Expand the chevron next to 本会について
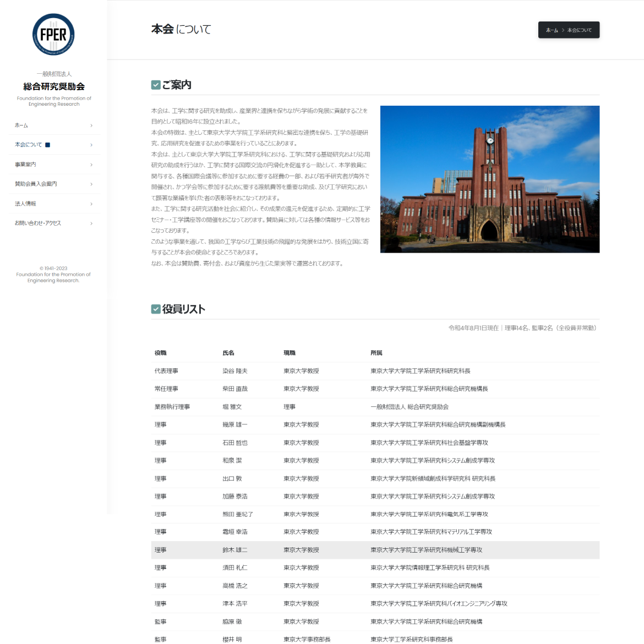This screenshot has width=644, height=644. [91, 145]
